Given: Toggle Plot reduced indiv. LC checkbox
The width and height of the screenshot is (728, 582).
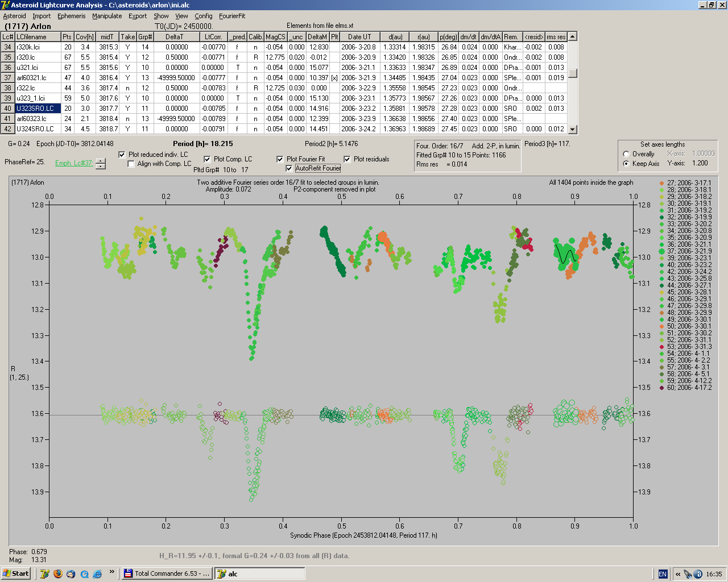Looking at the screenshot, I should click(x=122, y=155).
